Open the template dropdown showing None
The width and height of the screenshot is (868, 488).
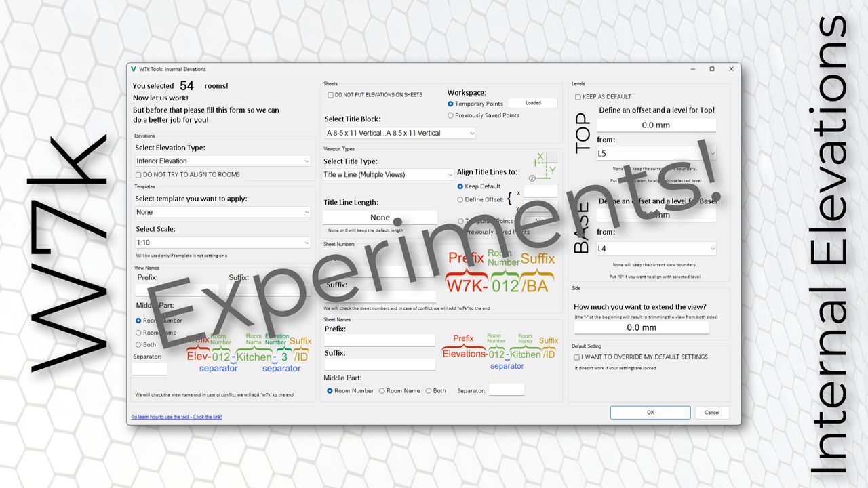pos(222,212)
